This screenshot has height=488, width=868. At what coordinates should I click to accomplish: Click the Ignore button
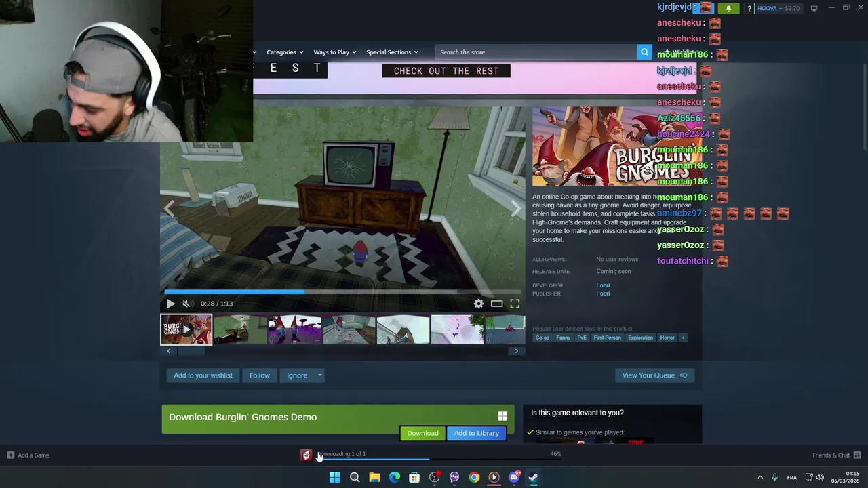tap(297, 375)
